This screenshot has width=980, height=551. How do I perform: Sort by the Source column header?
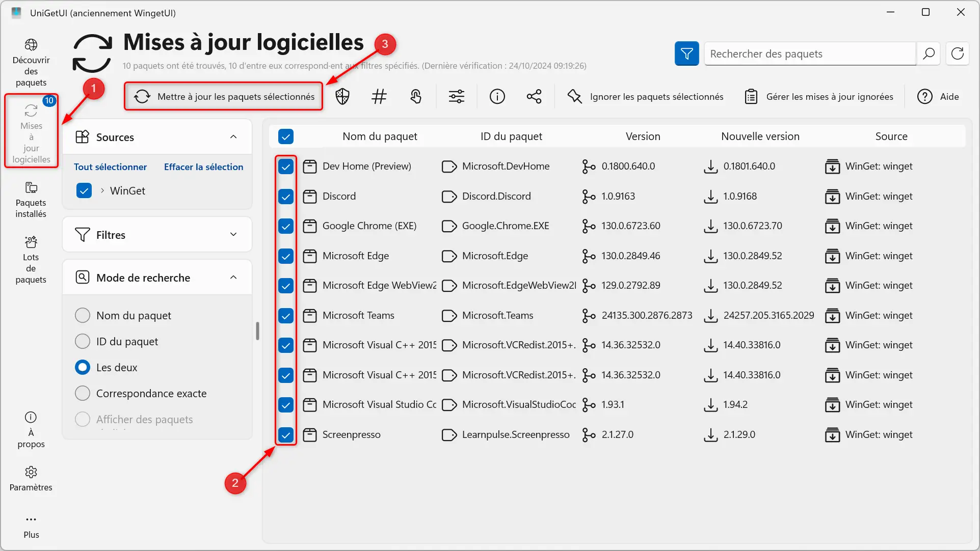pyautogui.click(x=891, y=136)
